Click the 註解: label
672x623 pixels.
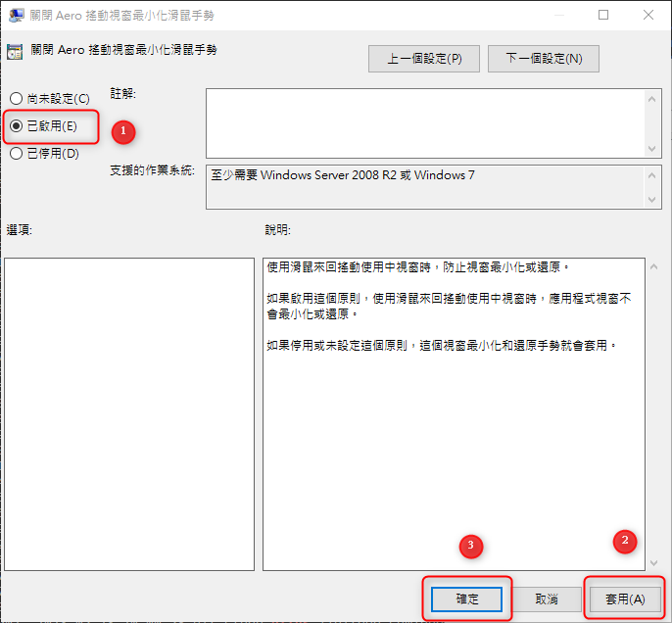[x=123, y=93]
